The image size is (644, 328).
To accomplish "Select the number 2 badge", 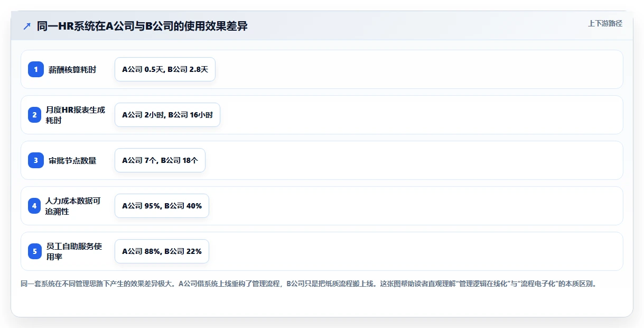I will click(x=35, y=115).
